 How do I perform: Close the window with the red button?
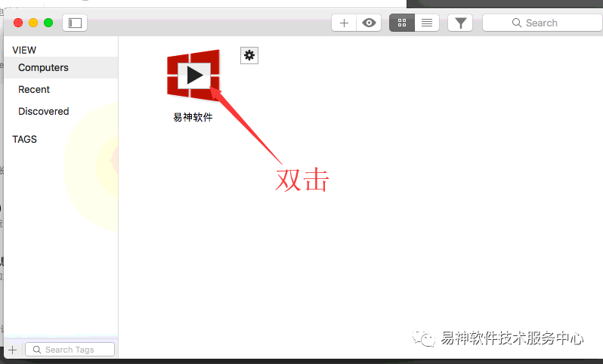point(18,23)
